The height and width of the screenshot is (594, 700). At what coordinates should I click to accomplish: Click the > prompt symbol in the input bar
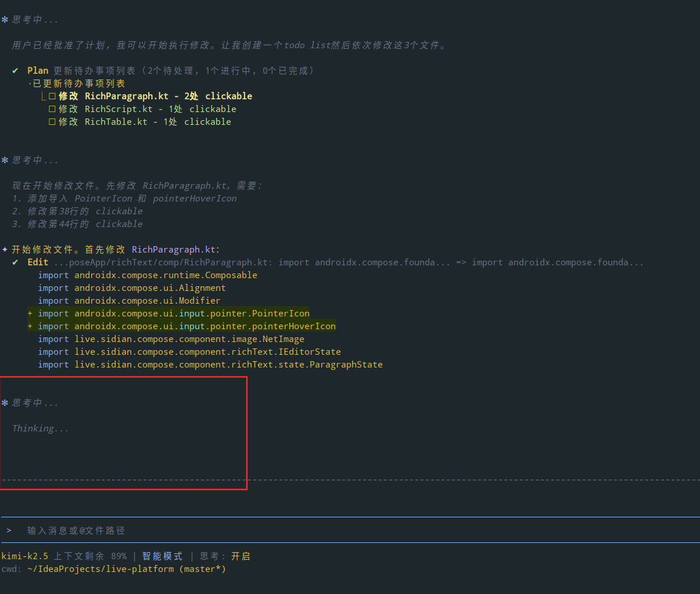pos(9,531)
